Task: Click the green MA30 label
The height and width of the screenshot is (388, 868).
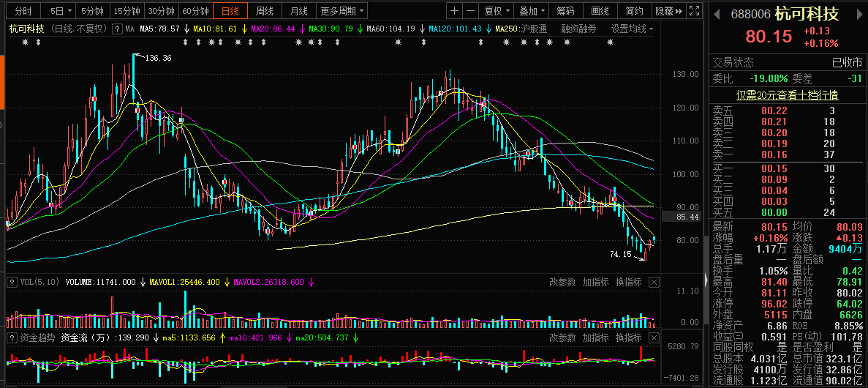Action: (331, 29)
